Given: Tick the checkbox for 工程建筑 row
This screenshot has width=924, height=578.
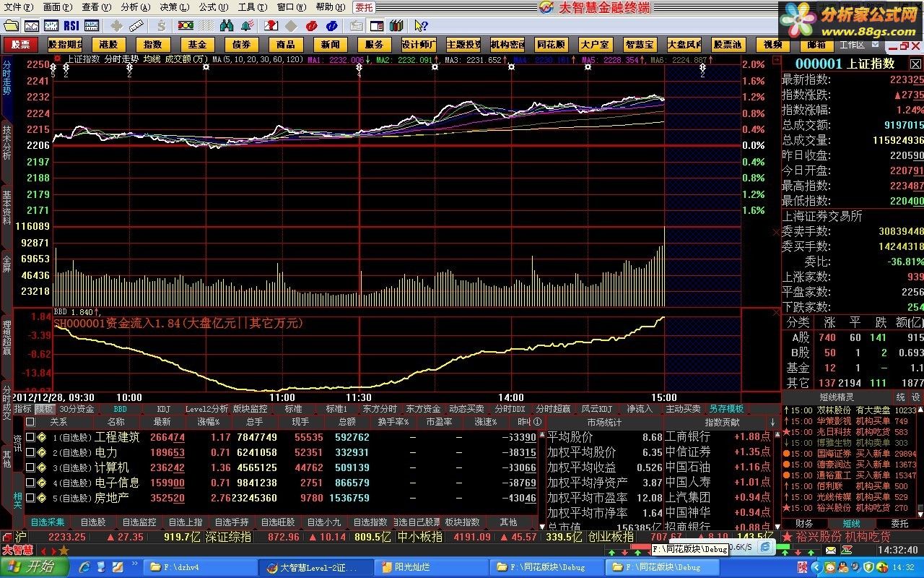Looking at the screenshot, I should click(30, 437).
